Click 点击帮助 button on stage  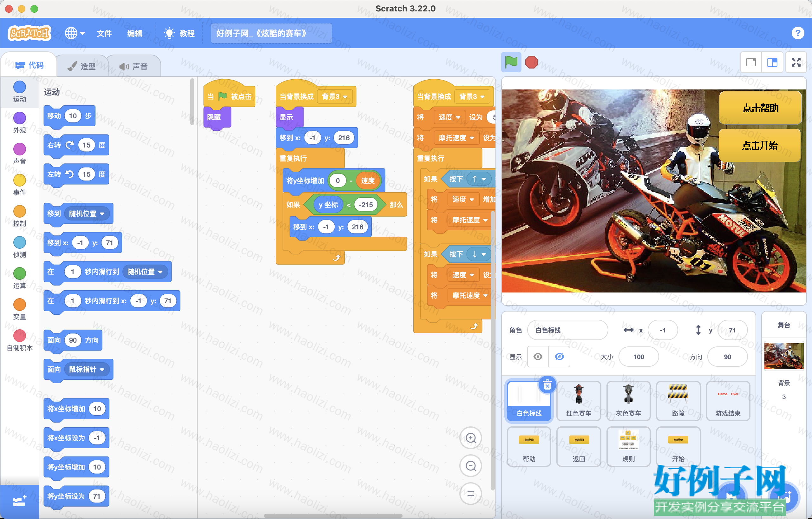760,108
